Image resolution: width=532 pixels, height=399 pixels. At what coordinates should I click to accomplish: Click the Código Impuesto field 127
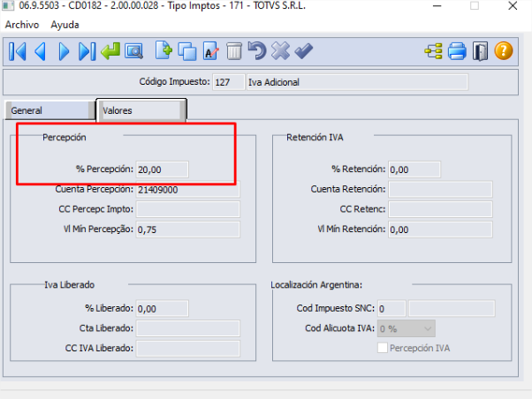[228, 82]
